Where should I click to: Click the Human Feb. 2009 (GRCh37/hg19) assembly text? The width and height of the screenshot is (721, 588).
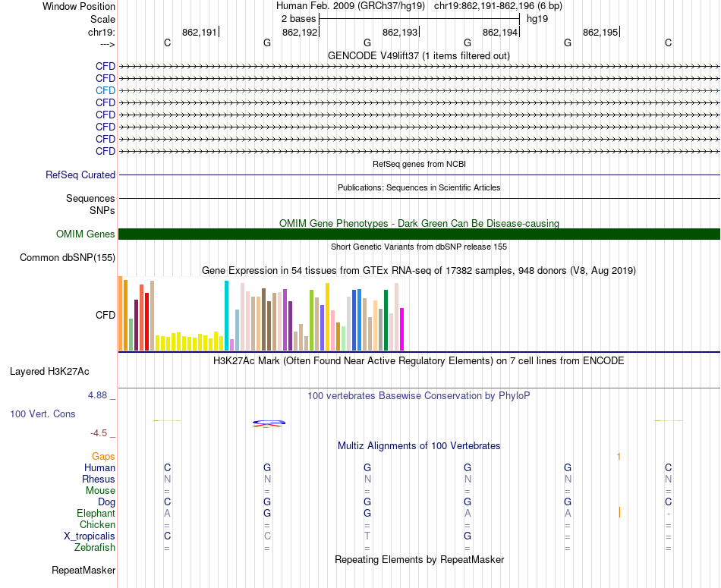pyautogui.click(x=351, y=6)
